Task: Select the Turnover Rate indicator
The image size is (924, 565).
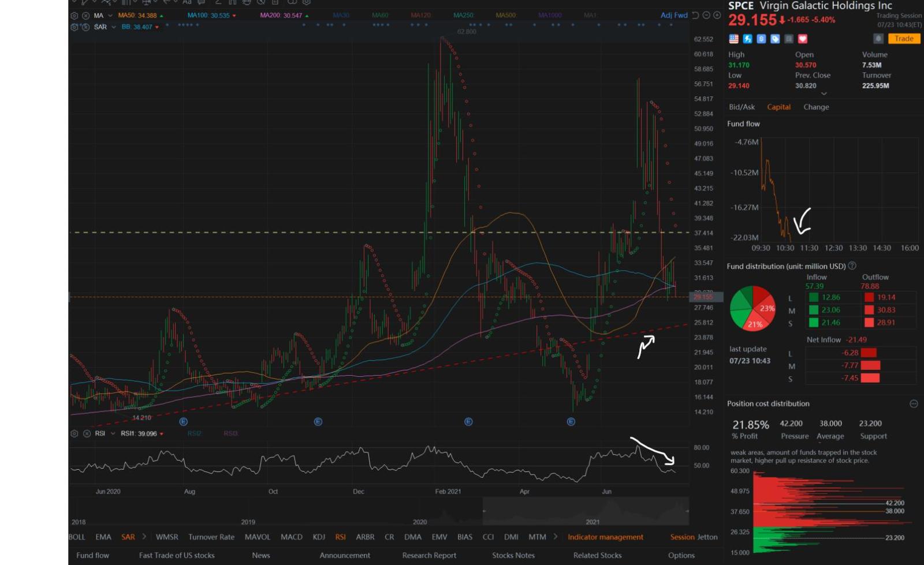Action: pyautogui.click(x=211, y=537)
